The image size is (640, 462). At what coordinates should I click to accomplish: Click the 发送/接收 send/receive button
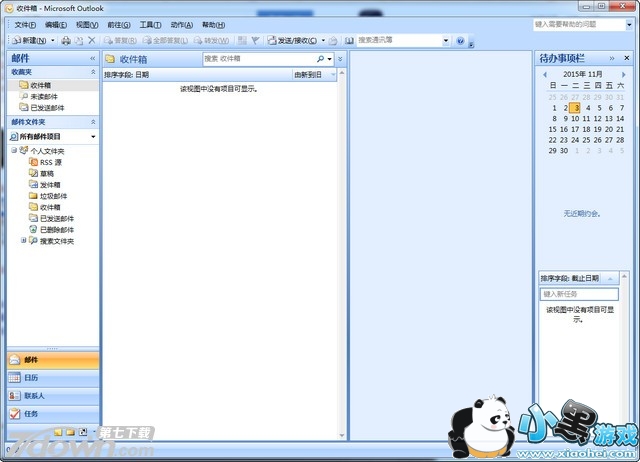pos(292,40)
